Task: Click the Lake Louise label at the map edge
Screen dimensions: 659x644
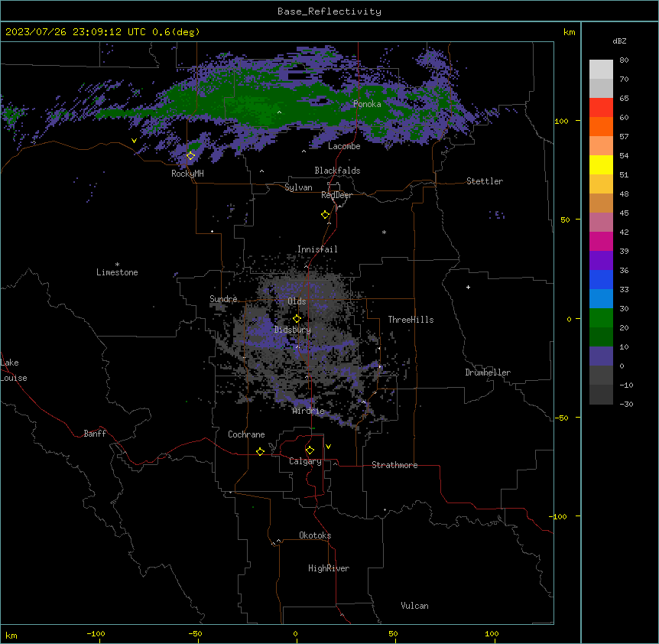Action: pyautogui.click(x=14, y=370)
